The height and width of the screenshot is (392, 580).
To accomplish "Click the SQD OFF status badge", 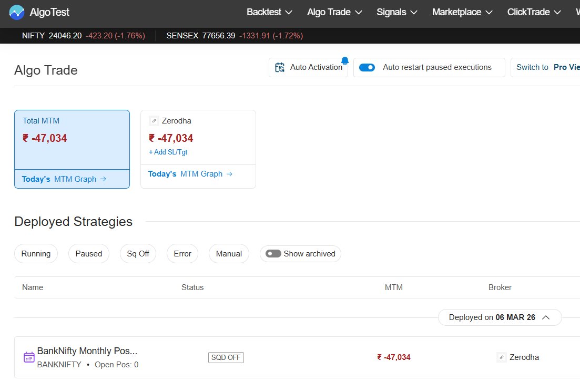I will click(x=226, y=357).
